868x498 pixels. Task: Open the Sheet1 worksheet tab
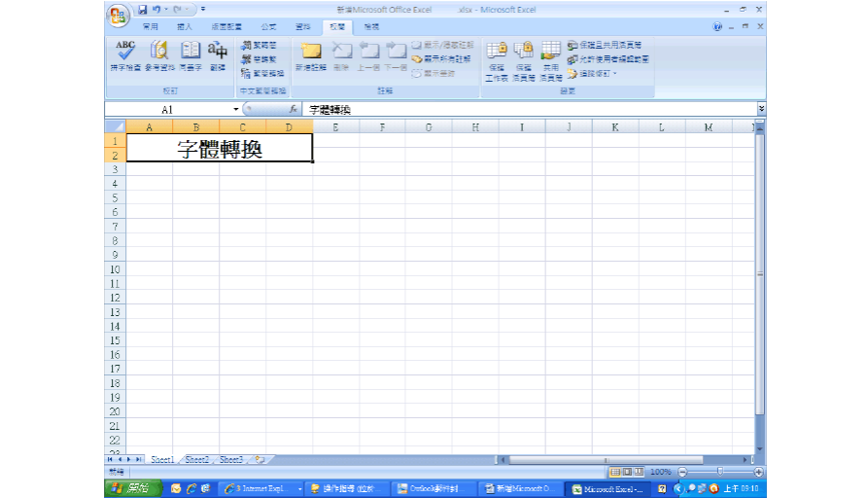(x=162, y=460)
